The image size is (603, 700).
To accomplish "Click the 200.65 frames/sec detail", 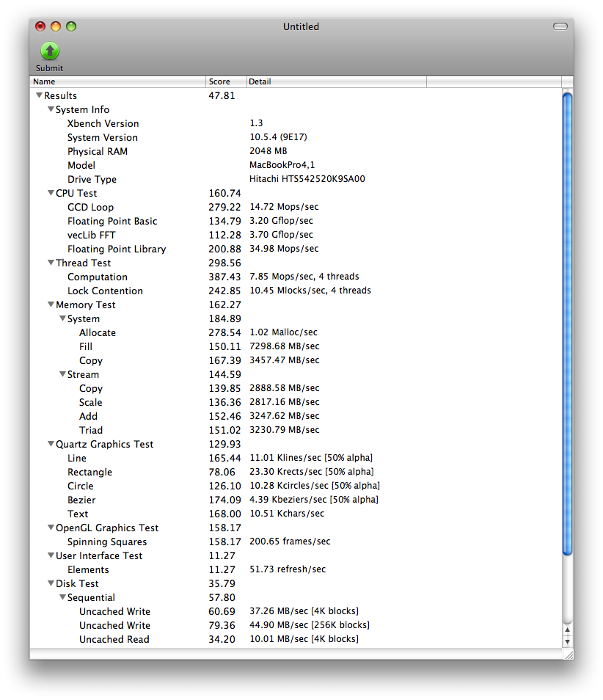I will 290,542.
